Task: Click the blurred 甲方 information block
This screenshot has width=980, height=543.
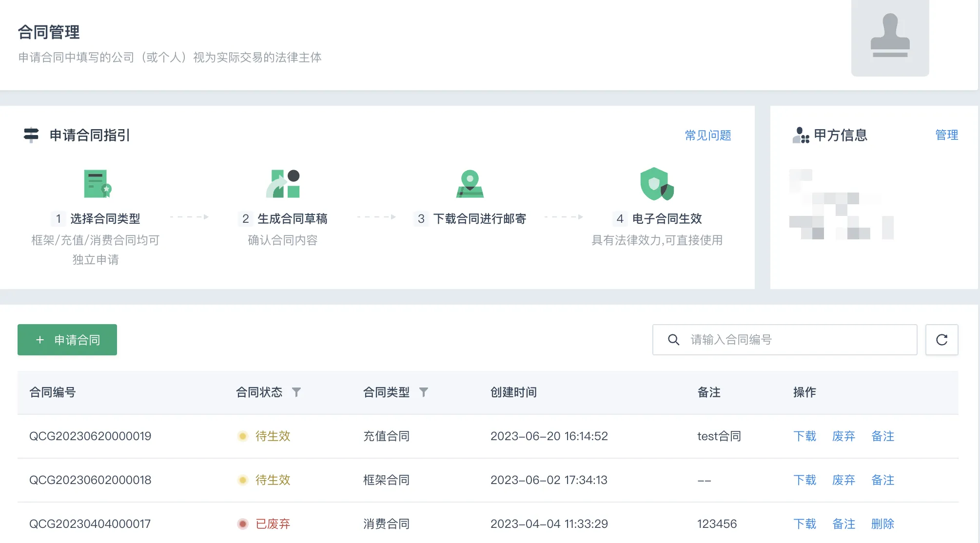Action: [x=841, y=204]
